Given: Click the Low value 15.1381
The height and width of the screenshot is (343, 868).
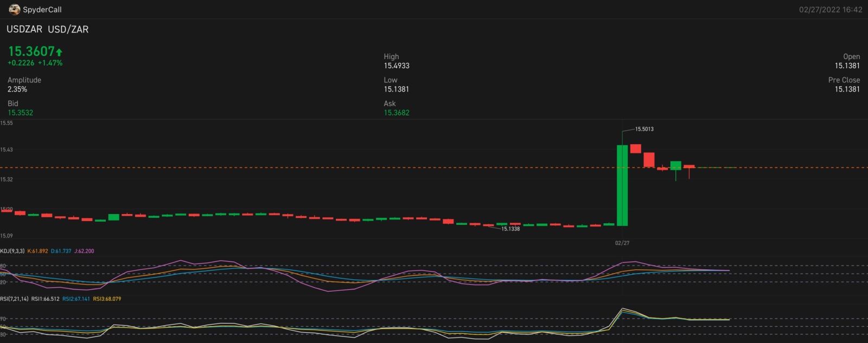Looking at the screenshot, I should pyautogui.click(x=397, y=89).
